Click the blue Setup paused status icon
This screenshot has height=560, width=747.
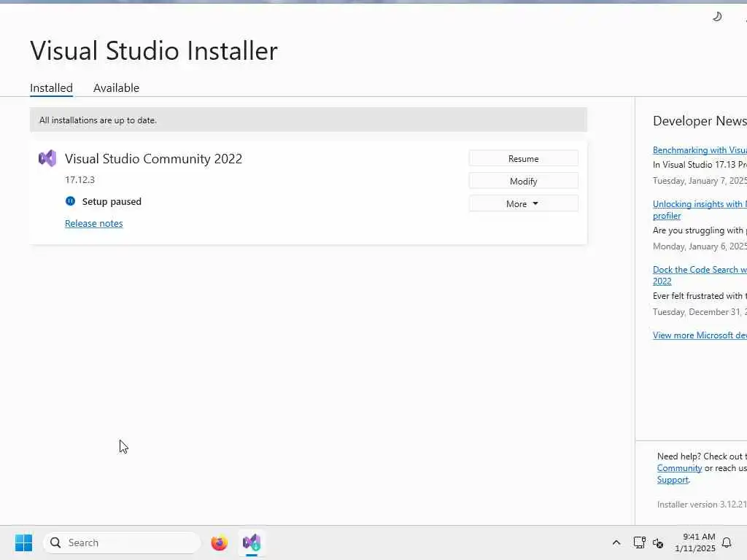[x=70, y=201]
